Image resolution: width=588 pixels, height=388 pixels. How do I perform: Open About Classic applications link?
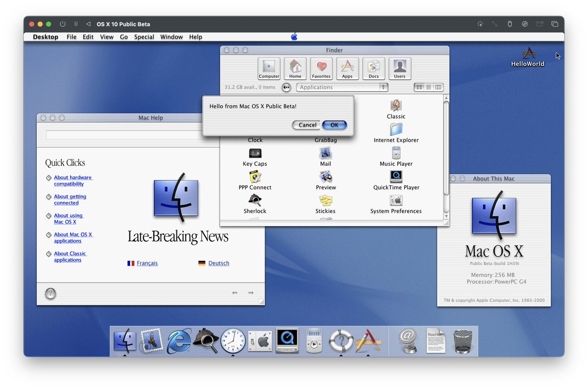click(x=70, y=257)
